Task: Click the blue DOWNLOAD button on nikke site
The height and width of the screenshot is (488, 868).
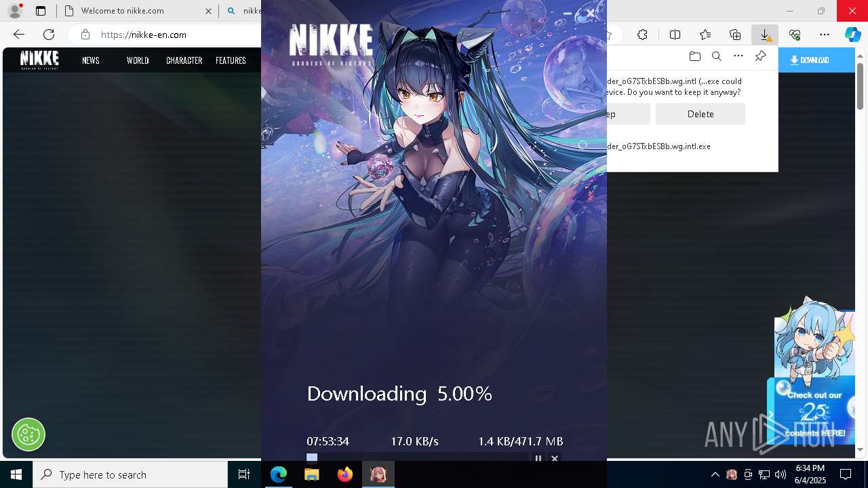Action: 816,60
